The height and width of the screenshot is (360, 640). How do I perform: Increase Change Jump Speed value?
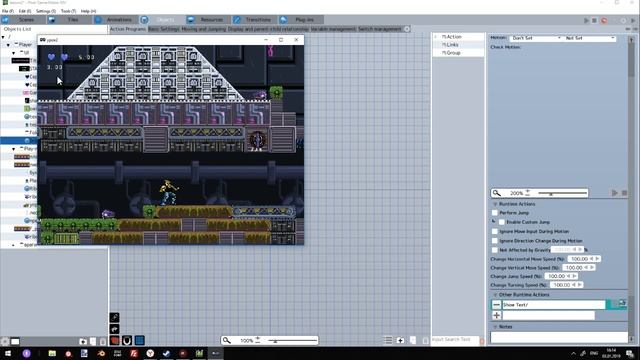(574, 276)
